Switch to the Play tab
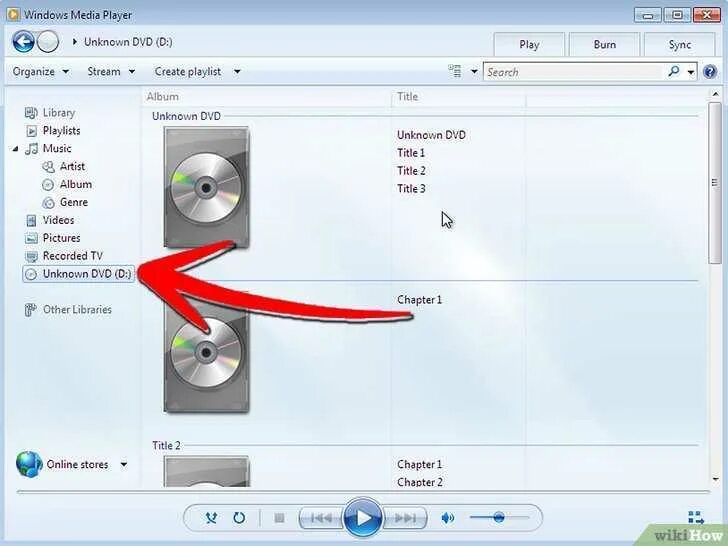728x546 pixels. point(529,45)
